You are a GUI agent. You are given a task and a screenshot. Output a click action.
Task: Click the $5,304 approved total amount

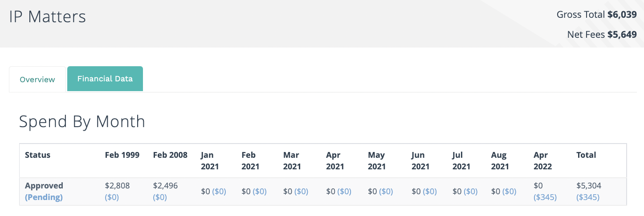click(x=589, y=186)
